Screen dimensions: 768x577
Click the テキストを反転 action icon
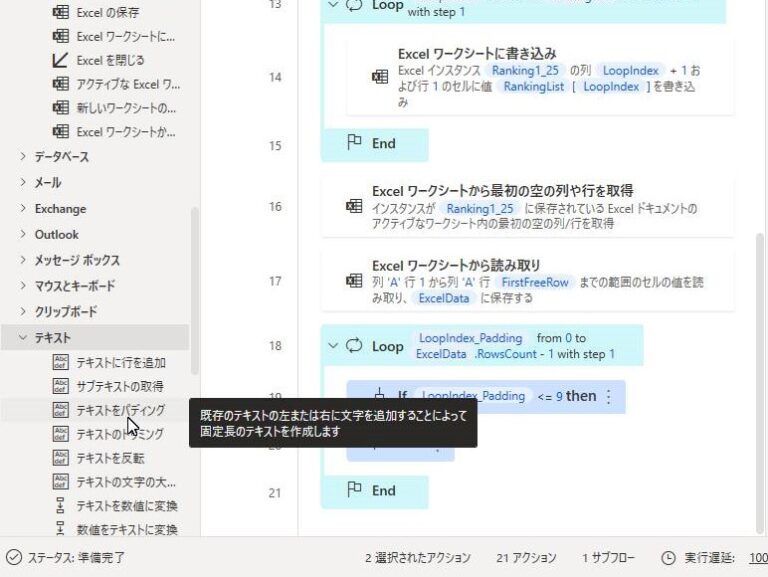point(60,457)
